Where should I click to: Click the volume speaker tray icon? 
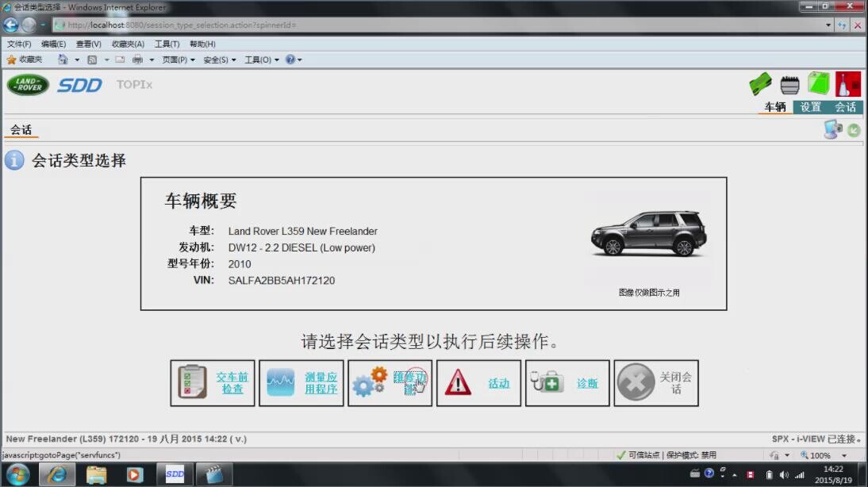pyautogui.click(x=783, y=475)
